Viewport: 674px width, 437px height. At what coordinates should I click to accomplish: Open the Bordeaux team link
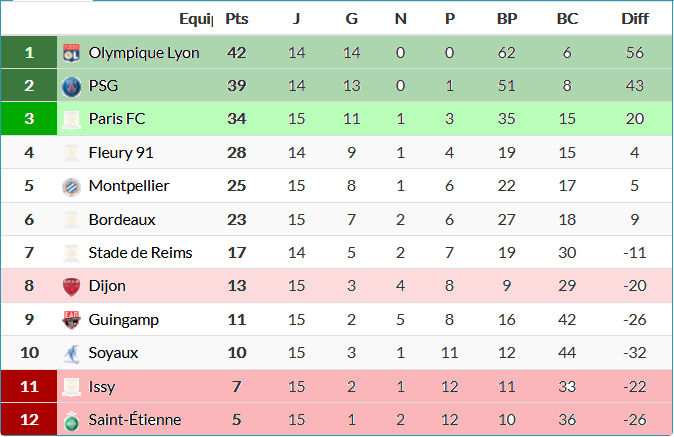pos(122,220)
